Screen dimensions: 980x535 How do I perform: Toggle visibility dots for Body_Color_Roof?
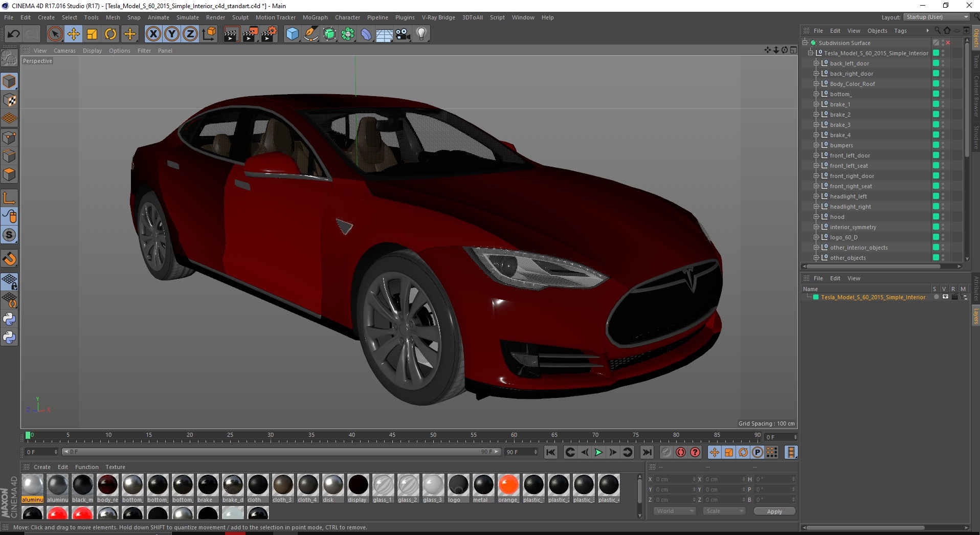pyautogui.click(x=943, y=84)
